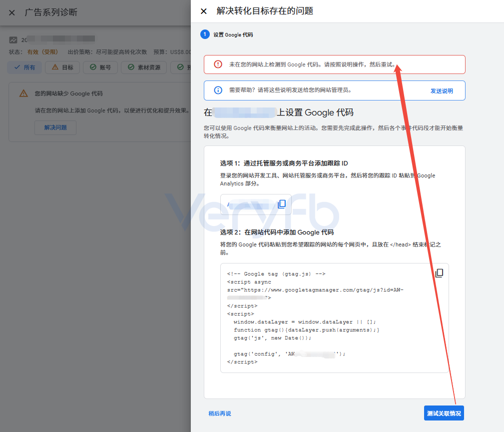Click the heading 选项 1: 通过托管服务或商务平台添加跟踪 ID
The image size is (504, 432).
(x=284, y=163)
